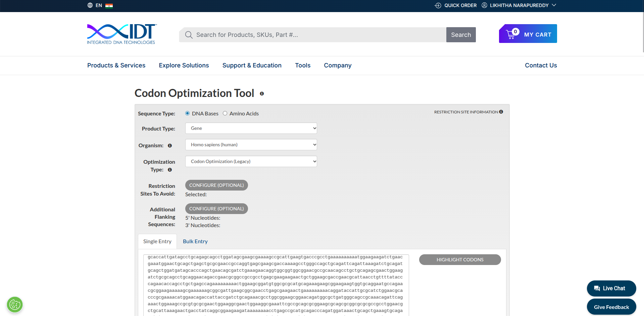Click the Restriction Site Information info icon

[501, 112]
